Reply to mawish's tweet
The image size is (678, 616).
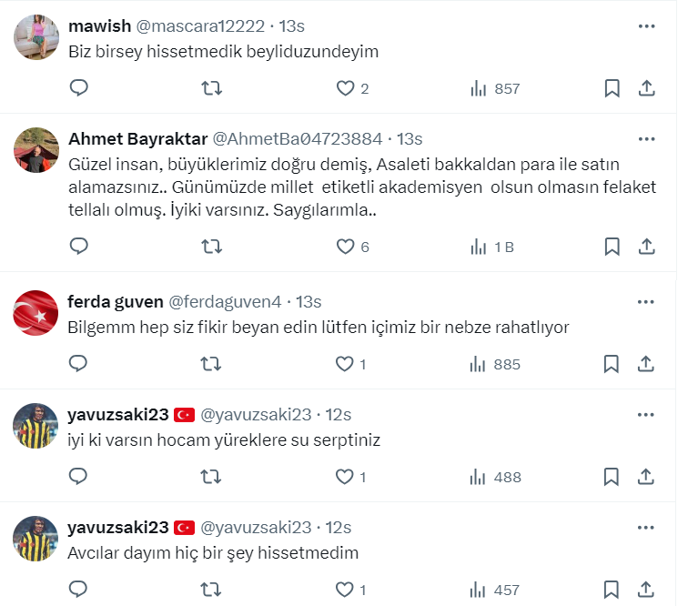(79, 88)
